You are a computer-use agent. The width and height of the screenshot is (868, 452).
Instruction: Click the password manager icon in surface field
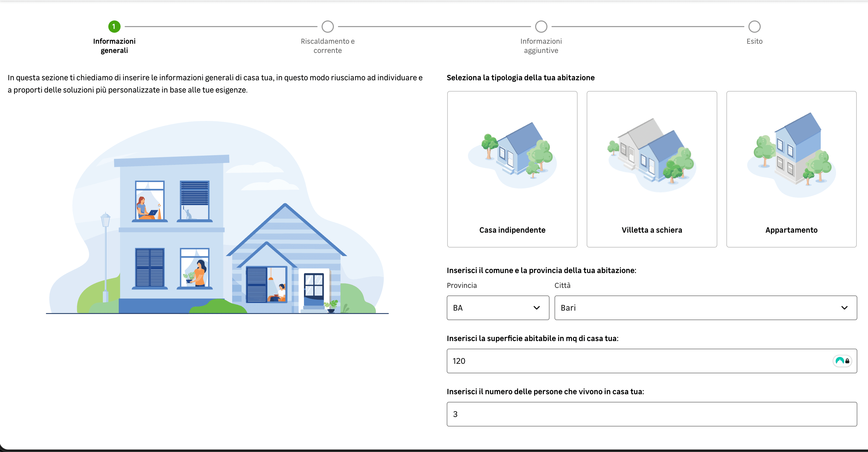tap(842, 361)
